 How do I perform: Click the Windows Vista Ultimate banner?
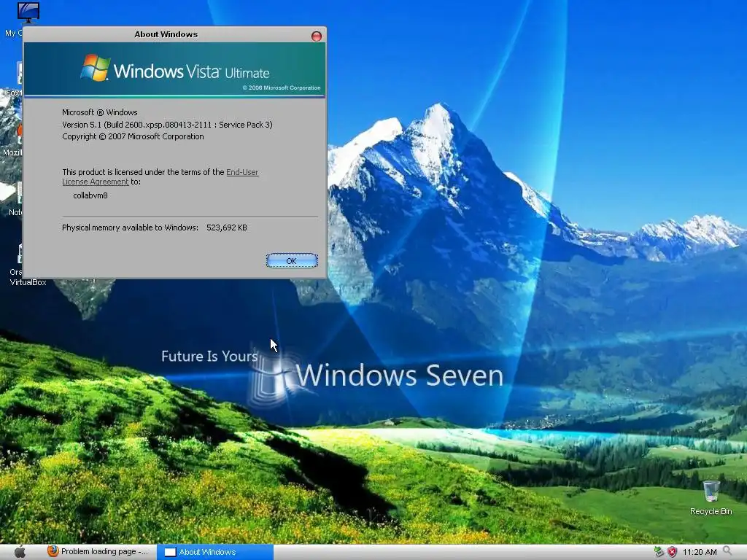174,69
